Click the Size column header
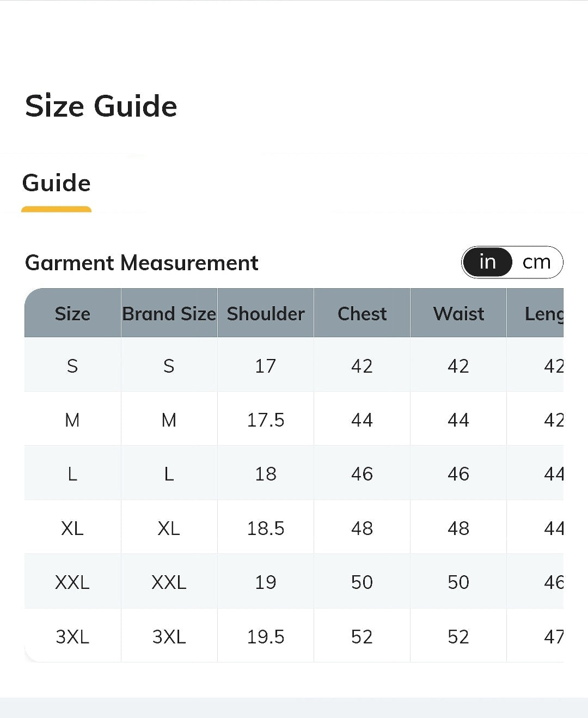The height and width of the screenshot is (718, 588). coord(72,313)
